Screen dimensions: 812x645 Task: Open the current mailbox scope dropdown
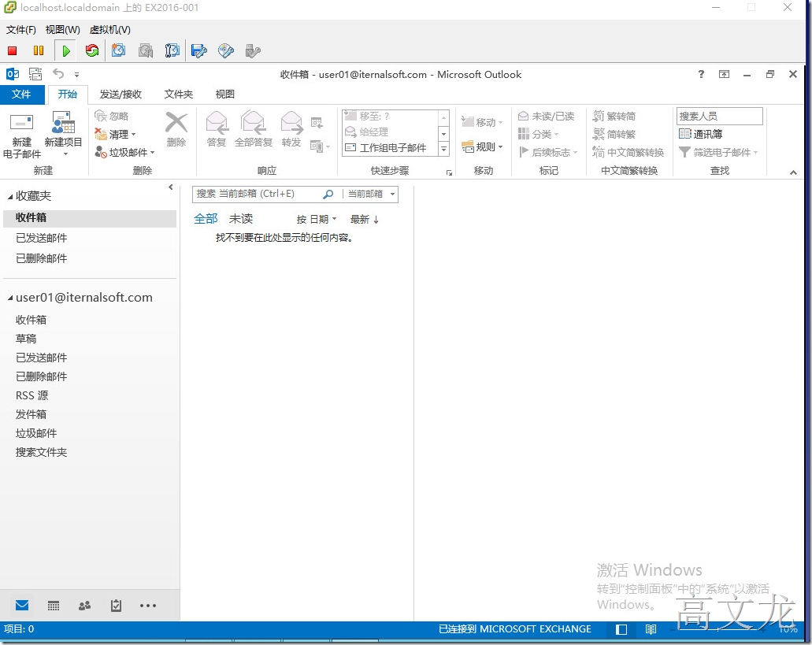click(x=371, y=194)
